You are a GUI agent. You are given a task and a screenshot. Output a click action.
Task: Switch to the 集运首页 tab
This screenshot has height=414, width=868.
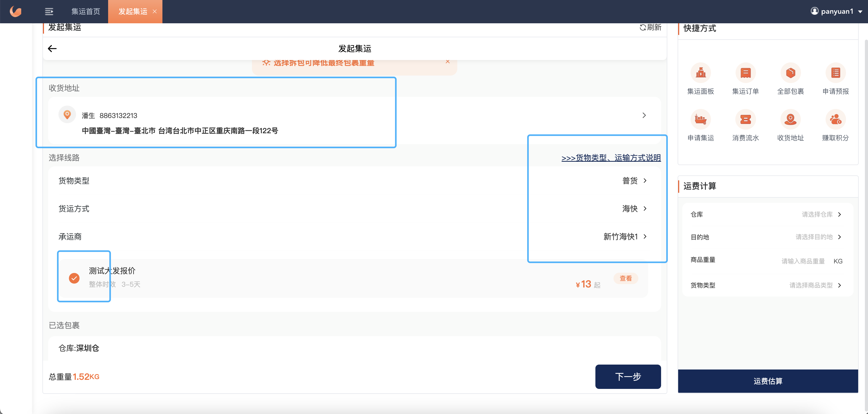click(86, 11)
